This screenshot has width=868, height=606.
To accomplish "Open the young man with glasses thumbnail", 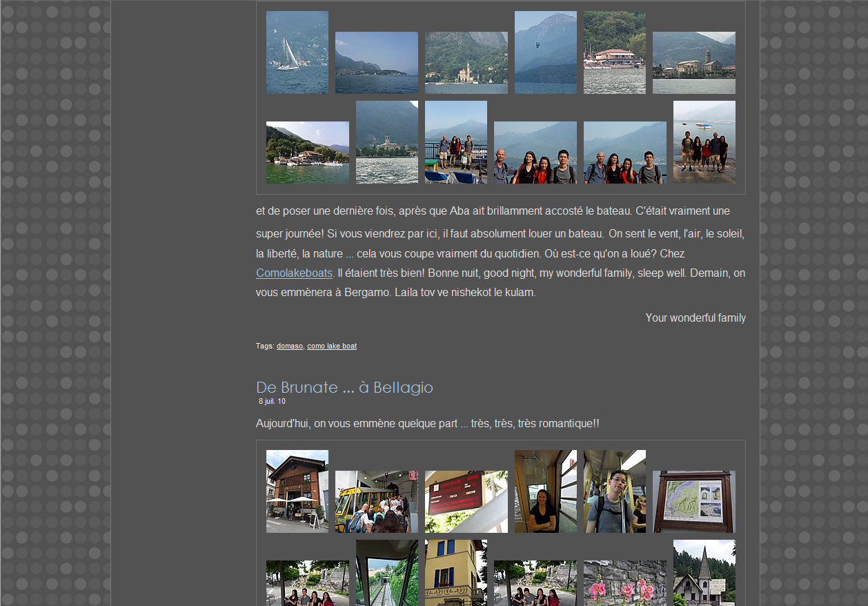I will click(x=615, y=491).
